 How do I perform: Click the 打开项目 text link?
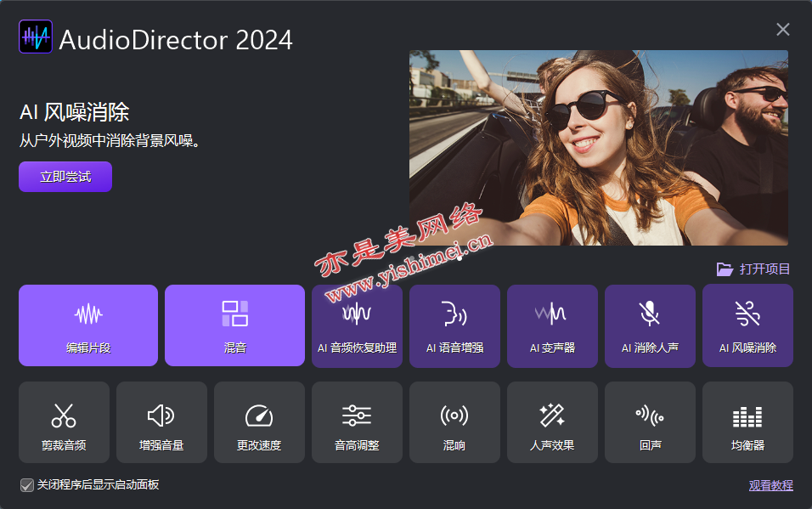(764, 269)
